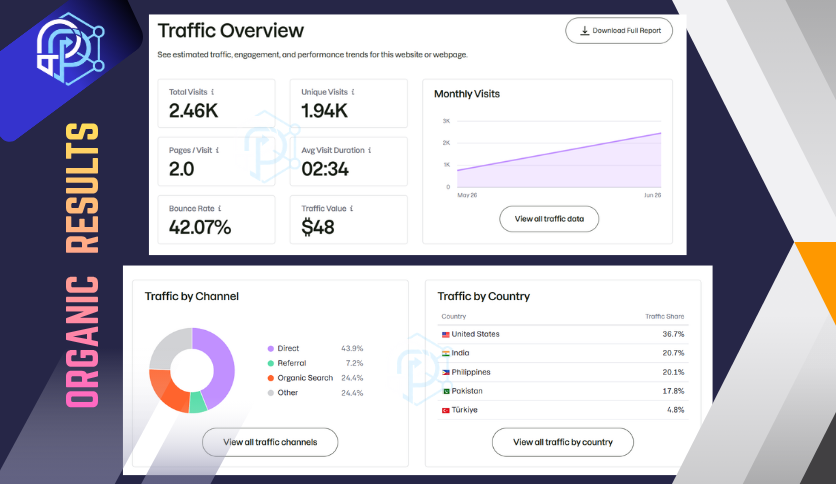Click the Bounce Rate value 42.07%
Viewport: 836px width, 484px height.
pyautogui.click(x=200, y=228)
